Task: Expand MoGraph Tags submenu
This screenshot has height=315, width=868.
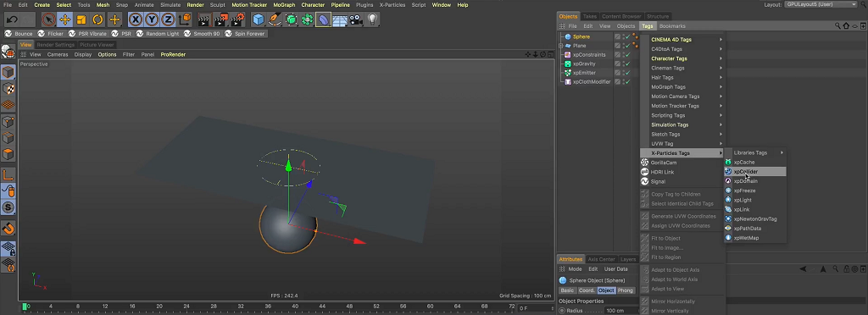Action: [x=682, y=86]
